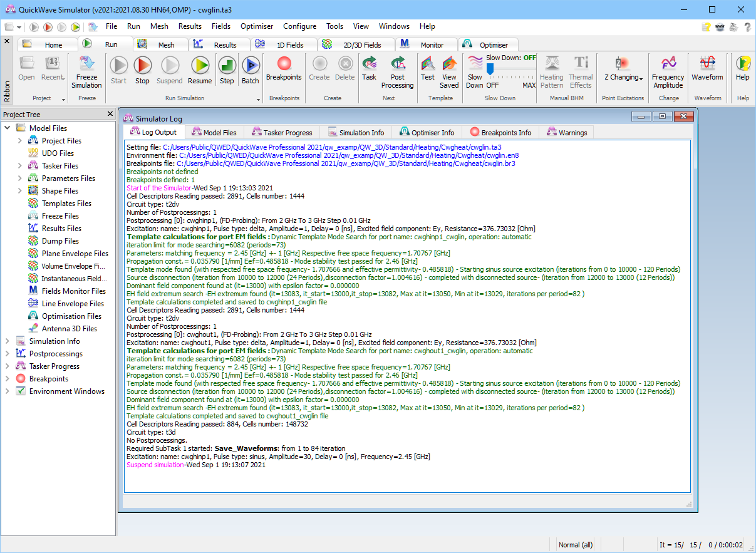This screenshot has height=553, width=756.
Task: Select Line Envelope Files item
Action: 73,304
